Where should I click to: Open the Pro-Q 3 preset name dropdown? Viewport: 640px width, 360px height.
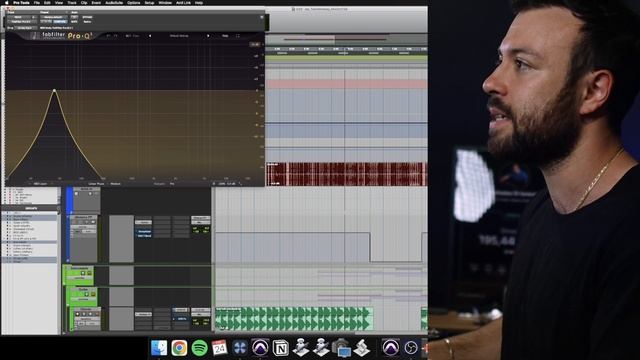point(179,36)
